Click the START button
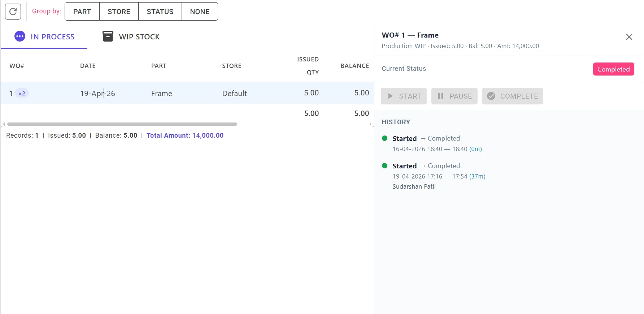The width and height of the screenshot is (644, 314). [404, 96]
